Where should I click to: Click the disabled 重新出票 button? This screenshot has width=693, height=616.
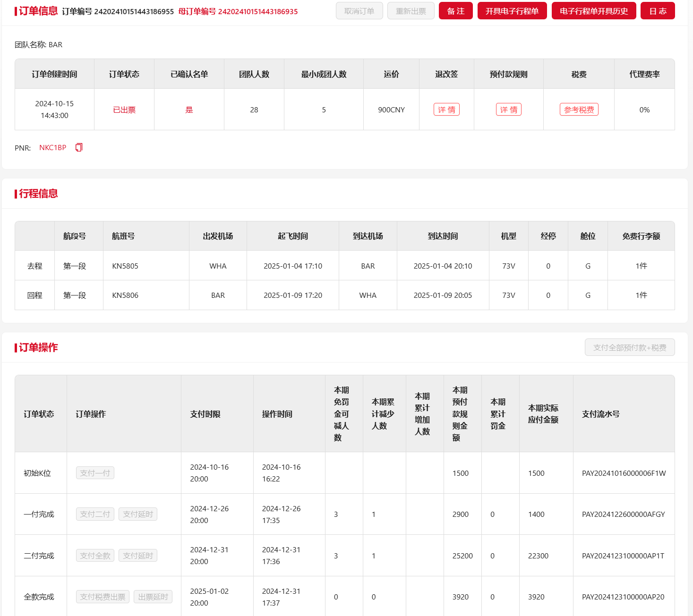pyautogui.click(x=411, y=11)
